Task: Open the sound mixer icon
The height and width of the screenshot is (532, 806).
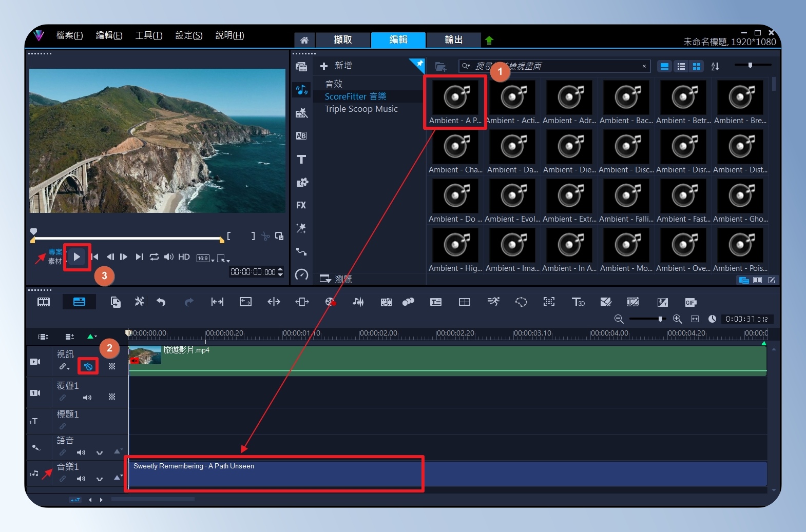Action: (x=358, y=302)
